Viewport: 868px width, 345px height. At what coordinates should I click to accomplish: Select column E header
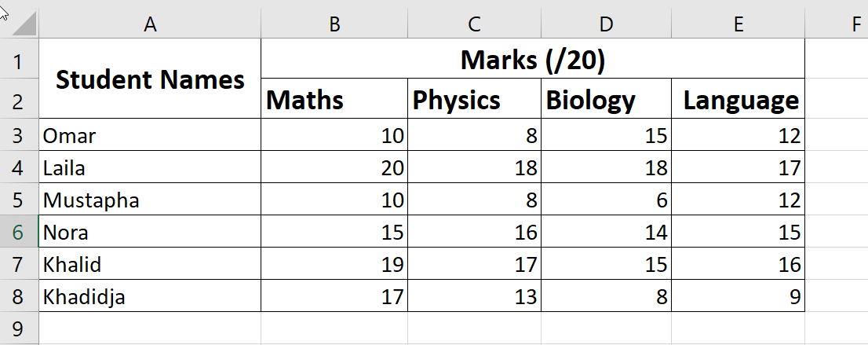coord(738,25)
